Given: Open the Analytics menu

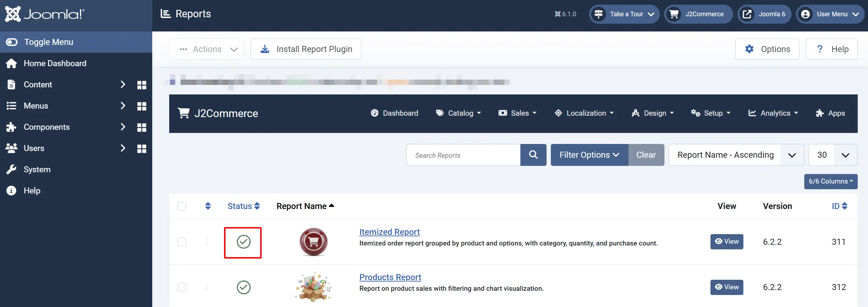Looking at the screenshot, I should [x=773, y=113].
